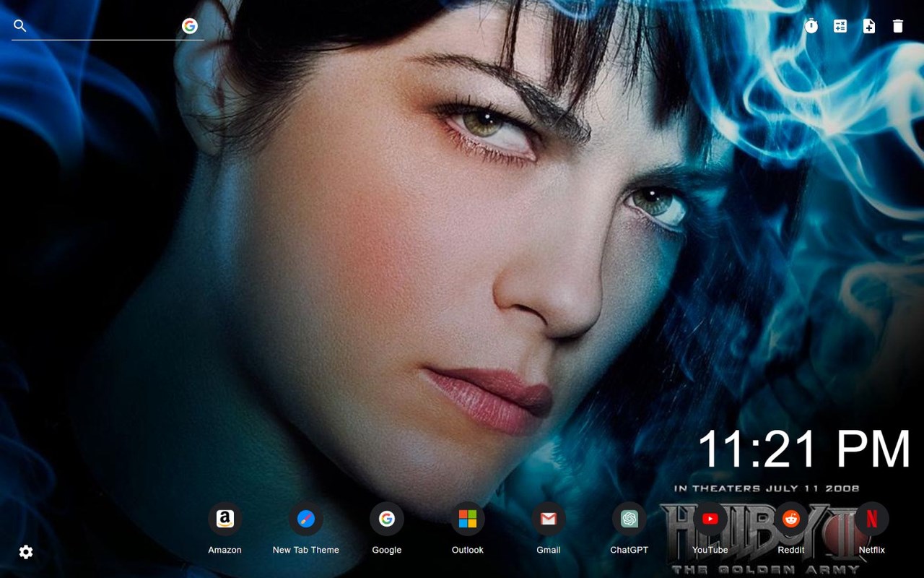924x578 pixels.
Task: Click the "Amazon" label text
Action: (225, 550)
